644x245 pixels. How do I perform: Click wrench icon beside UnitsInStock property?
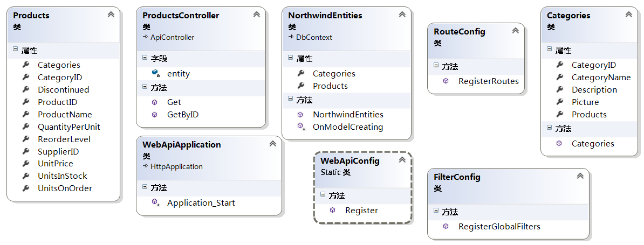[26, 176]
